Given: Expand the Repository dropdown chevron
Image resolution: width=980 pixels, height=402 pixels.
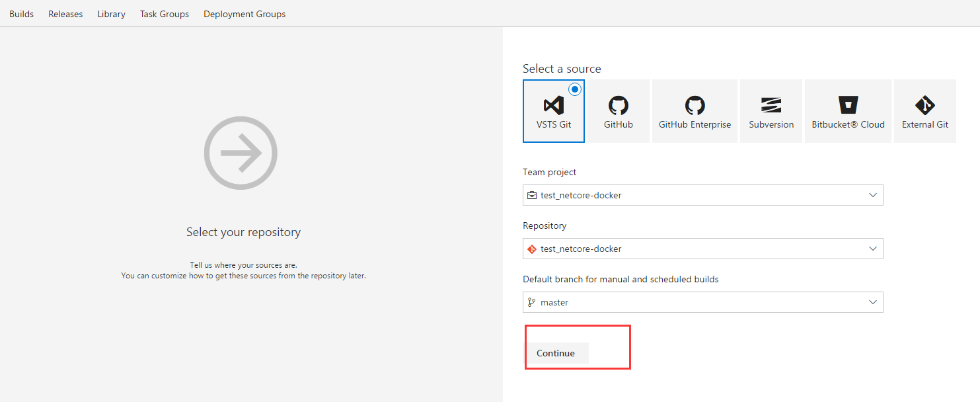Looking at the screenshot, I should [x=873, y=249].
